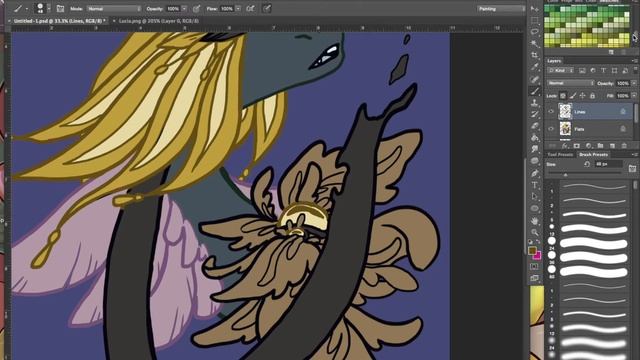
Task: Open the Painting workspace dropdown
Action: click(x=501, y=9)
